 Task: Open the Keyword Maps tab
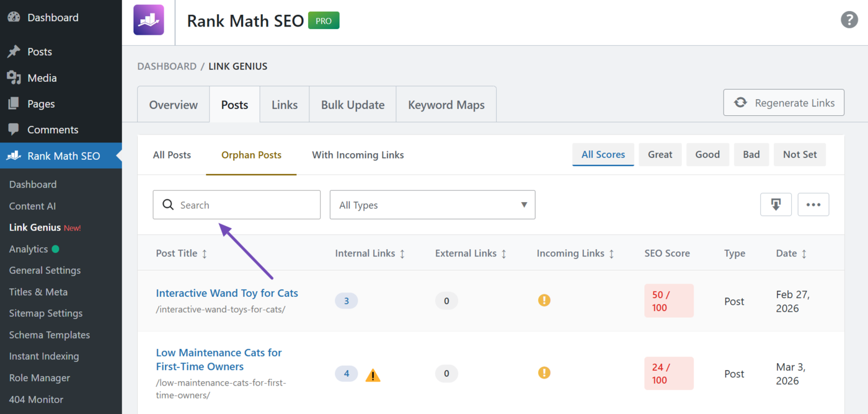[x=446, y=105]
